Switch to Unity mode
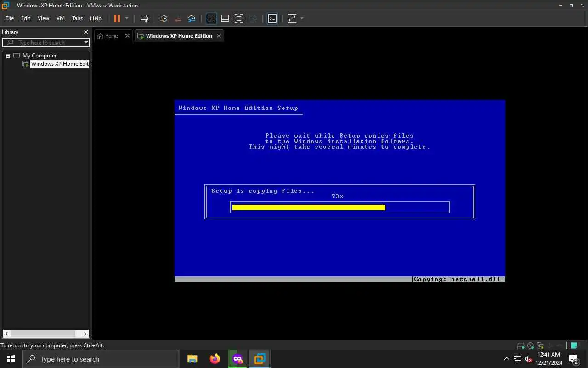The height and width of the screenshot is (368, 588). point(253,18)
